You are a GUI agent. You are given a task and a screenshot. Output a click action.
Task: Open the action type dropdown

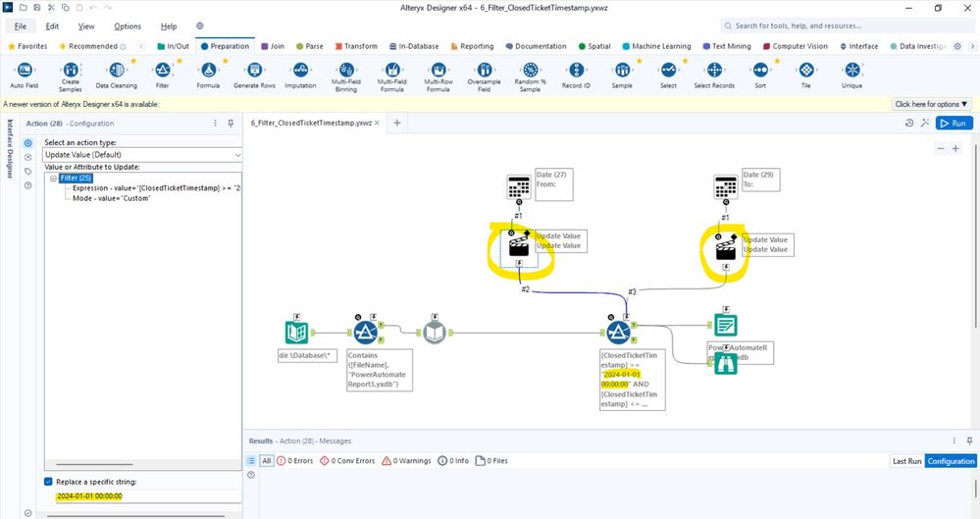coord(142,154)
